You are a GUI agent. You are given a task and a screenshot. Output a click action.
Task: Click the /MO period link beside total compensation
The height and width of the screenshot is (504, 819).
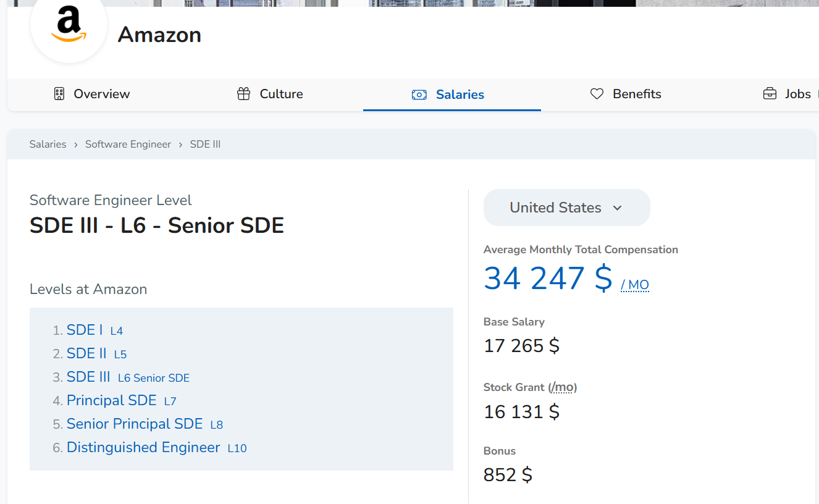[635, 285]
